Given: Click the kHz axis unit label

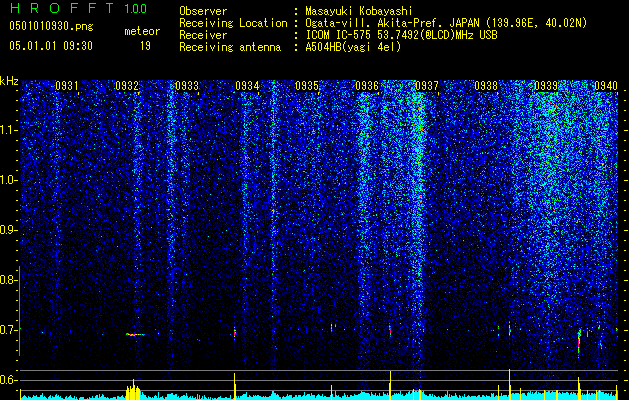Looking at the screenshot, I should (9, 81).
